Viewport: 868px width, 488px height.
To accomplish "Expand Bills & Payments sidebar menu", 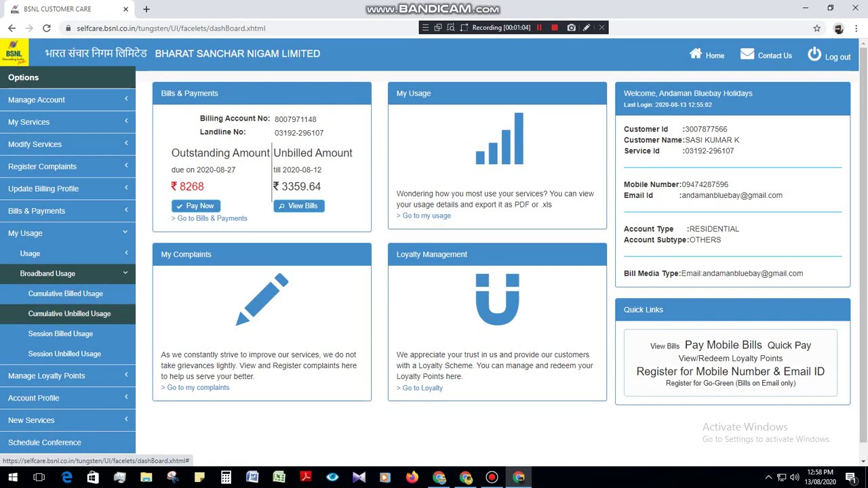I will 68,211.
